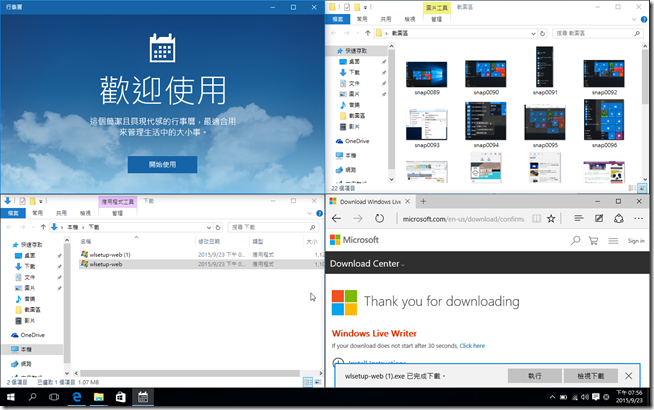Sort by 修改日期 column in Downloads window

tap(209, 241)
